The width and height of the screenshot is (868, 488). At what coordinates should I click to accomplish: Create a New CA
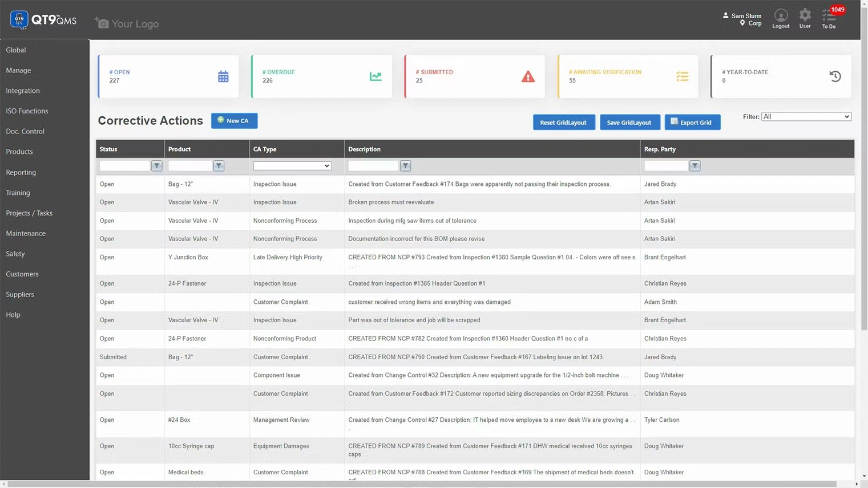click(x=234, y=121)
